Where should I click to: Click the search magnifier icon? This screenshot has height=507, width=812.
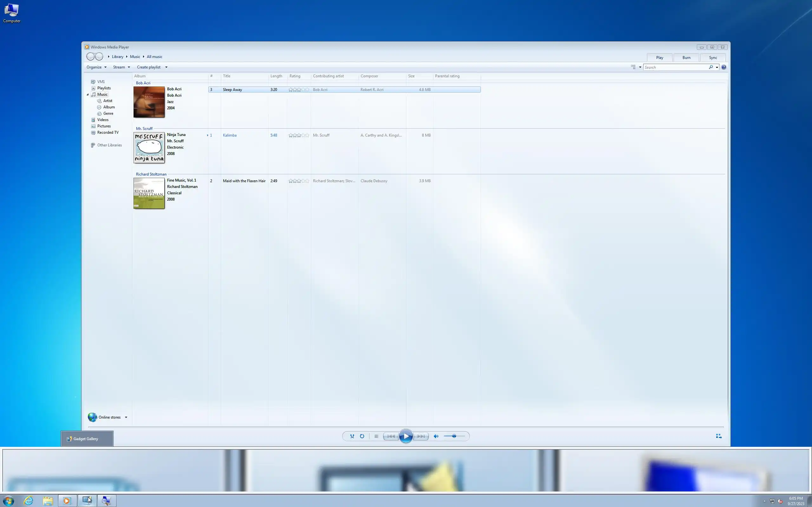tap(711, 67)
